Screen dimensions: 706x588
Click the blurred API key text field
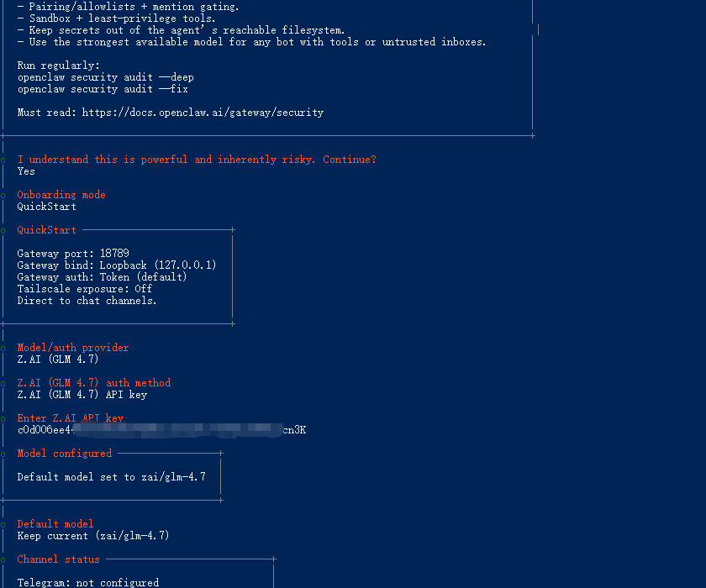(x=161, y=430)
